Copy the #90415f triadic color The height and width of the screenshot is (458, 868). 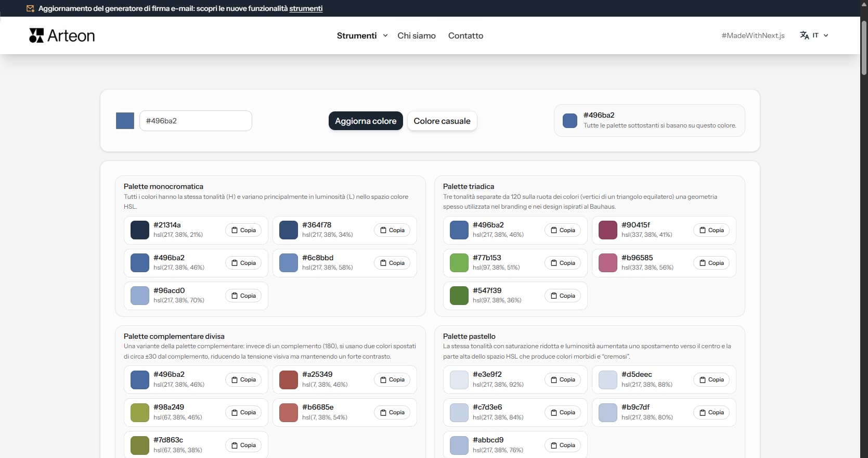click(x=711, y=230)
